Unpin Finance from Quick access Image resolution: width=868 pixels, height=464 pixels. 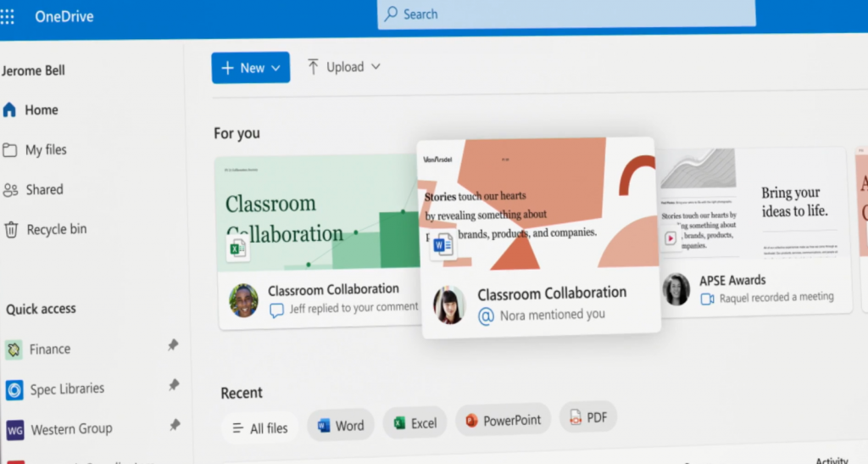(x=173, y=345)
